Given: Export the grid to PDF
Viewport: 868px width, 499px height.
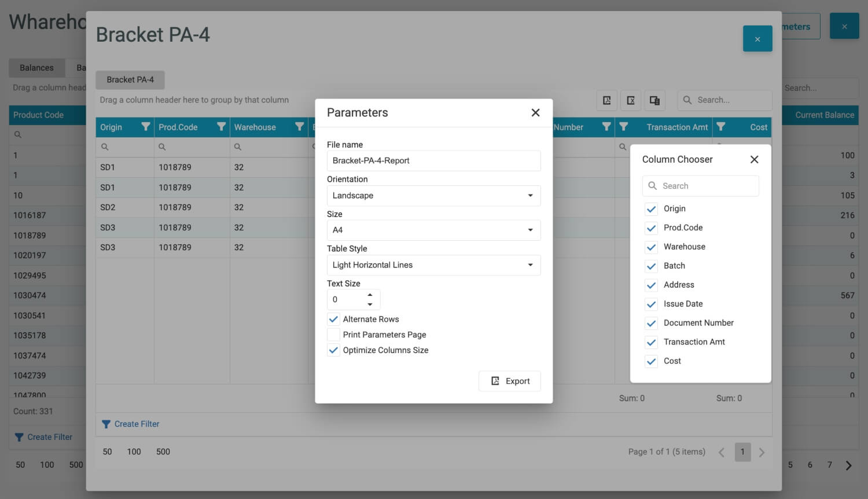Looking at the screenshot, I should coord(606,100).
